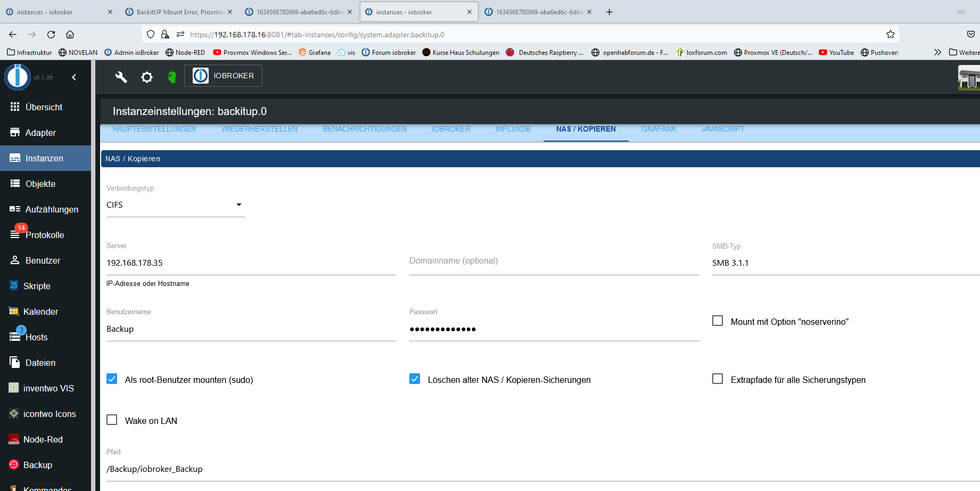Image resolution: width=980 pixels, height=491 pixels.
Task: Open the Admin ioBroker bookmark
Action: (x=131, y=52)
